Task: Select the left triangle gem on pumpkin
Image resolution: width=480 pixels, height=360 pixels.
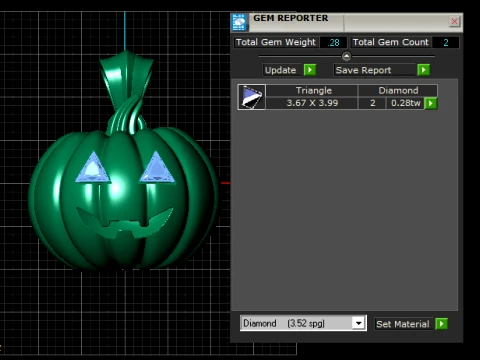Action: click(x=93, y=168)
